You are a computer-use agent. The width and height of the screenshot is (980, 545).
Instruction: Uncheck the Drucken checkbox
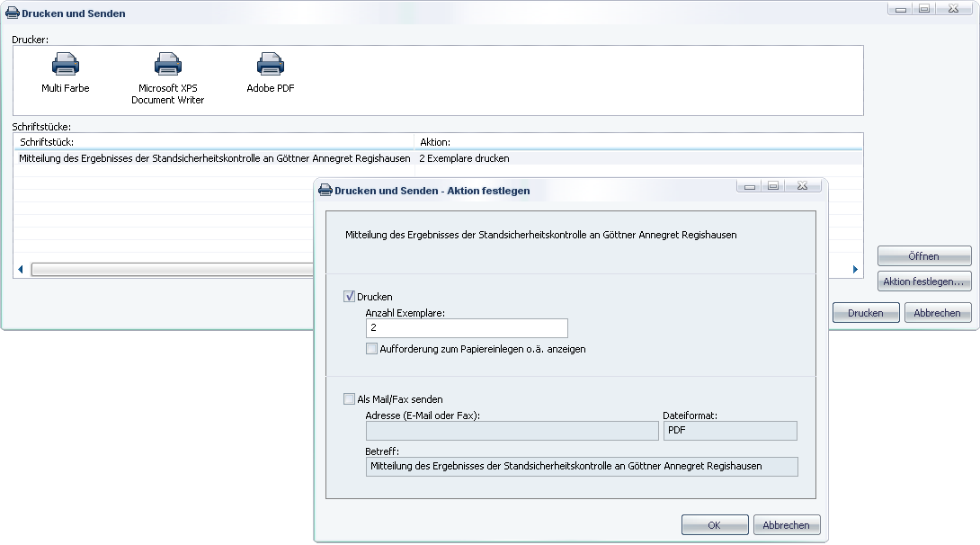coord(349,297)
